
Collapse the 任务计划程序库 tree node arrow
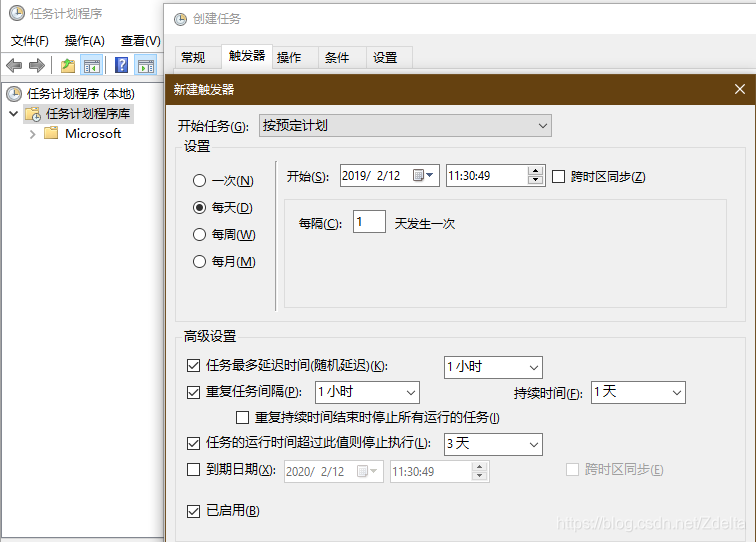(x=14, y=114)
